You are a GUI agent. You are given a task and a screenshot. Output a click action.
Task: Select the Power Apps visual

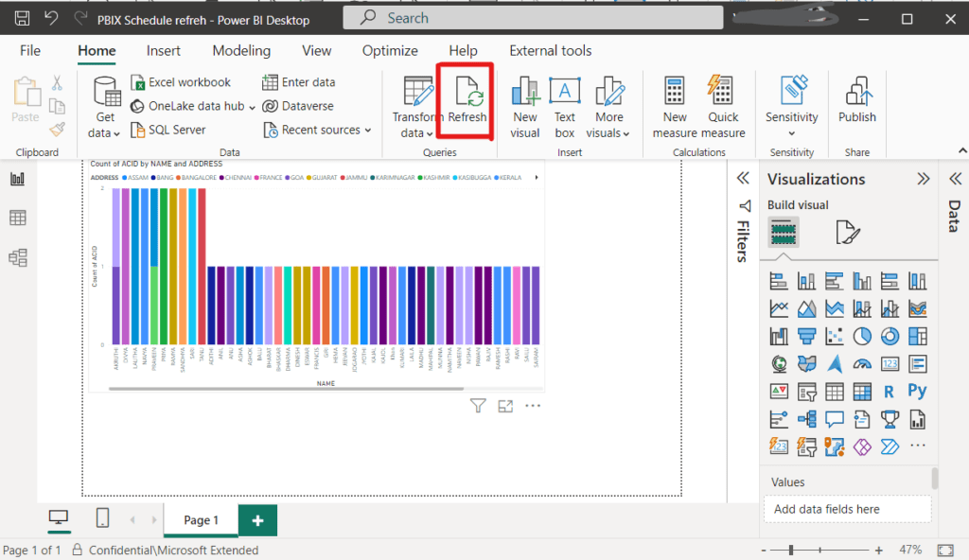click(862, 446)
